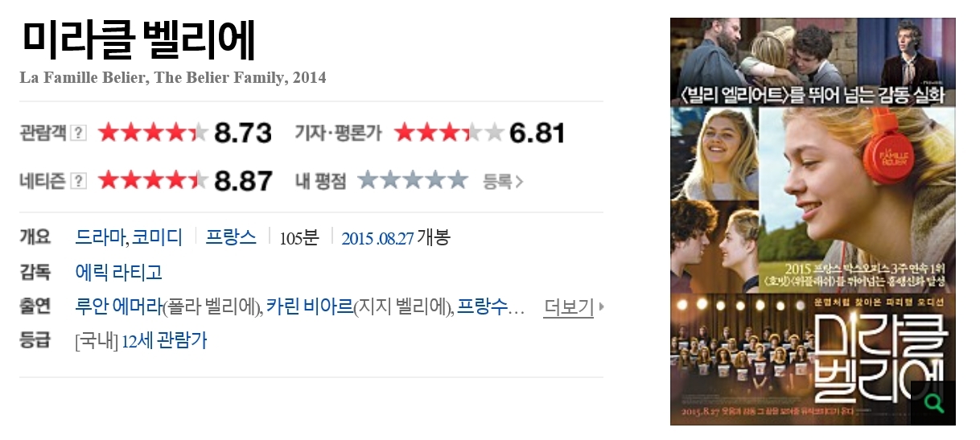Click 등록 to register my rating
This screenshot has width=980, height=440.
(497, 181)
